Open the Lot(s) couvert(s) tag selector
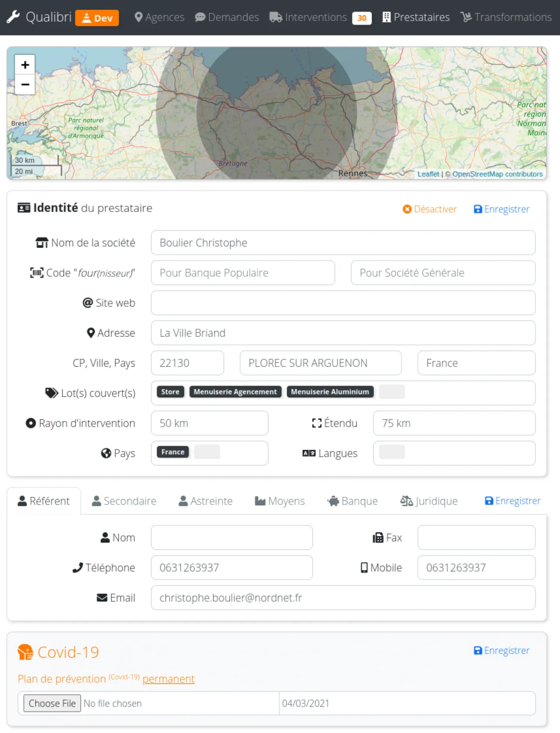Viewport: 560px width, 733px height. point(467,393)
